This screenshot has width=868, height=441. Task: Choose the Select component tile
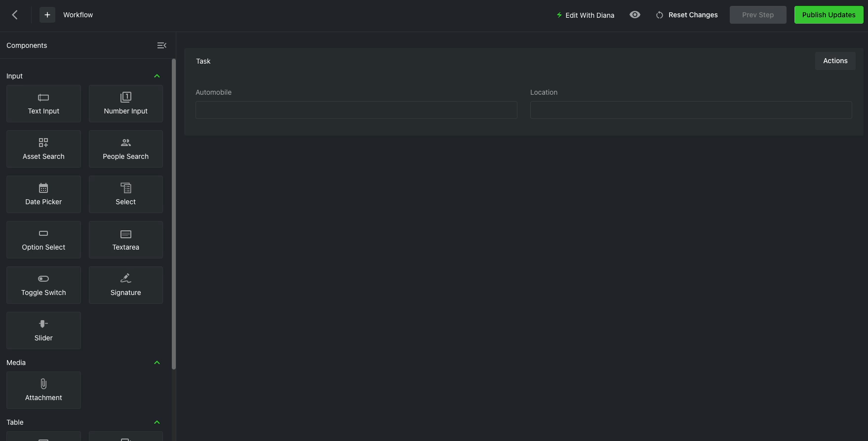[x=126, y=194]
